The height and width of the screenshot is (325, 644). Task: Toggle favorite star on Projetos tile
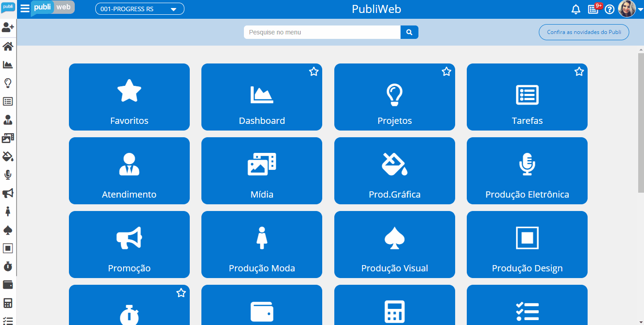pyautogui.click(x=446, y=72)
